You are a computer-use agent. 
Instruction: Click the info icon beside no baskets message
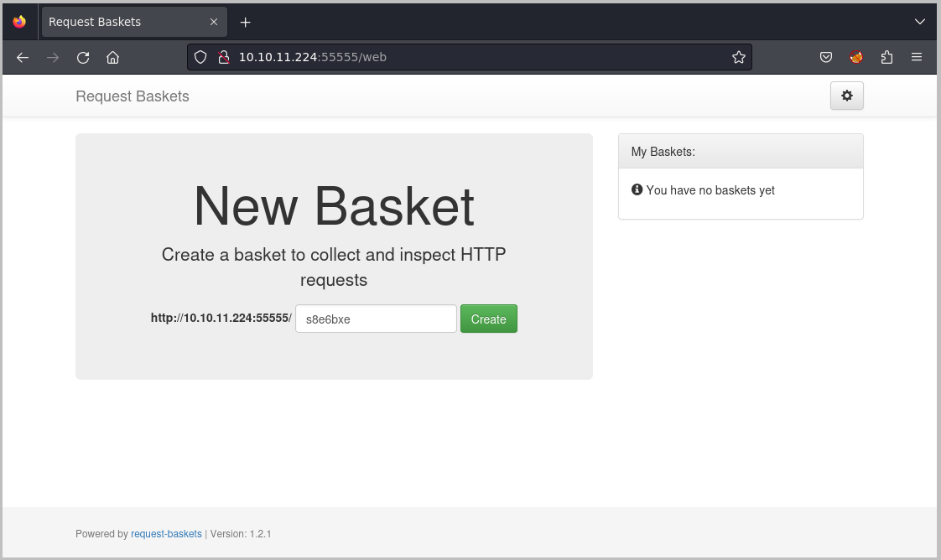639,190
